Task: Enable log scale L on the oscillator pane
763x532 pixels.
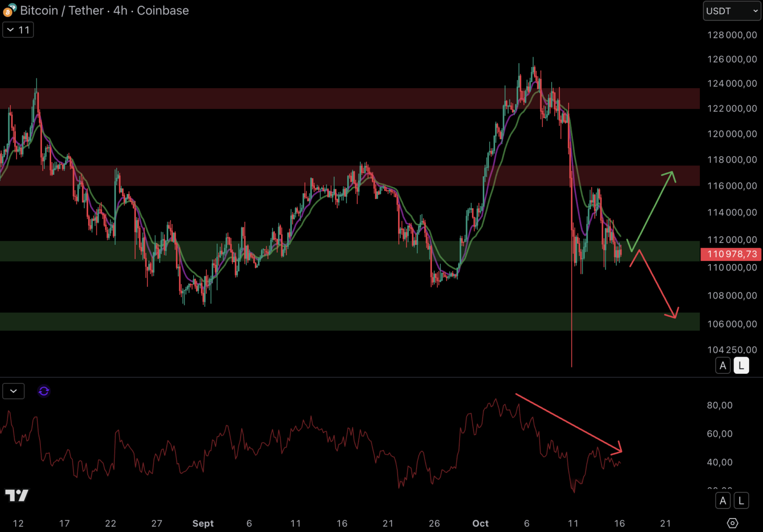Action: 741,500
